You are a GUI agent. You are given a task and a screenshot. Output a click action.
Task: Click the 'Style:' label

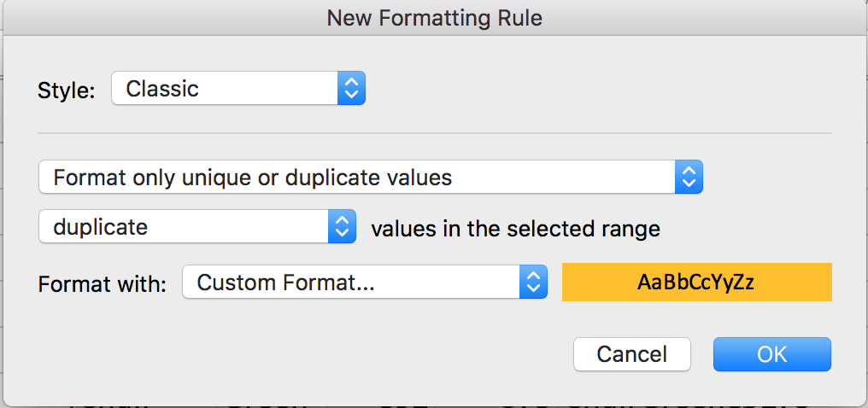[x=67, y=90]
